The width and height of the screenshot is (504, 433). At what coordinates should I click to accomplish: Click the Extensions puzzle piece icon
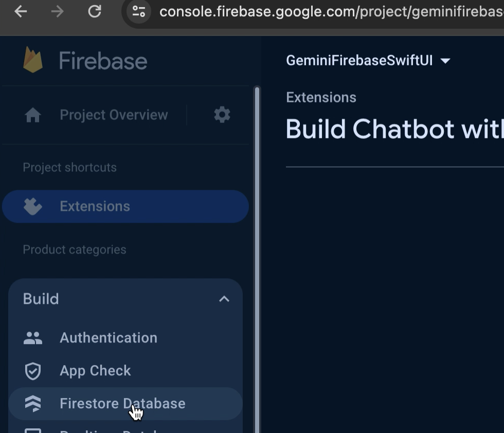tap(33, 207)
